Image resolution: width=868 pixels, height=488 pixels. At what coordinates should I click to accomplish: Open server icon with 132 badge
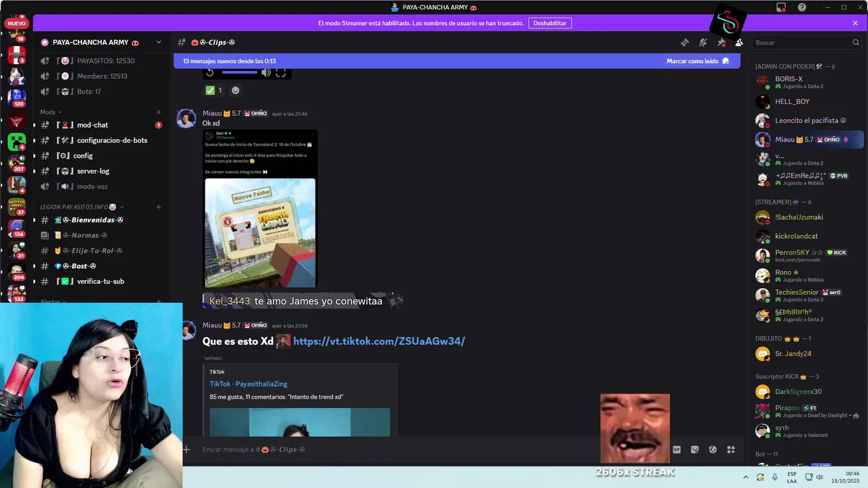tap(16, 293)
